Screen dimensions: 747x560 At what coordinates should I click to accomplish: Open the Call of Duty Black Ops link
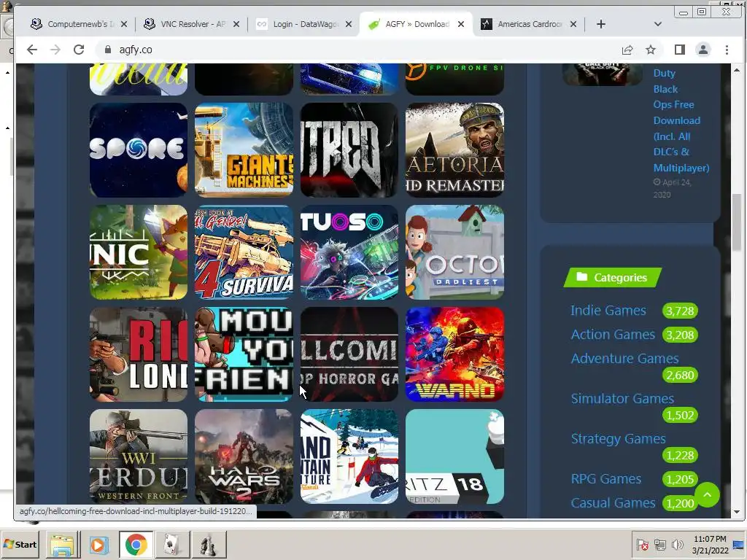coord(681,120)
